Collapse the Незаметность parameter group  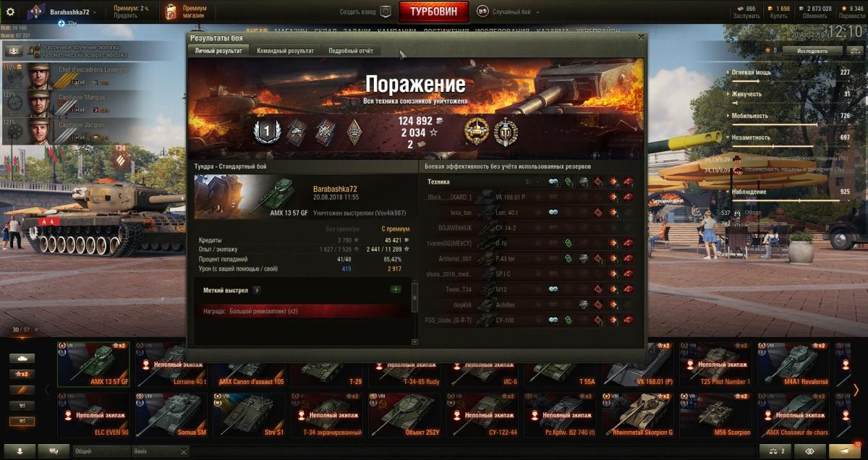728,137
